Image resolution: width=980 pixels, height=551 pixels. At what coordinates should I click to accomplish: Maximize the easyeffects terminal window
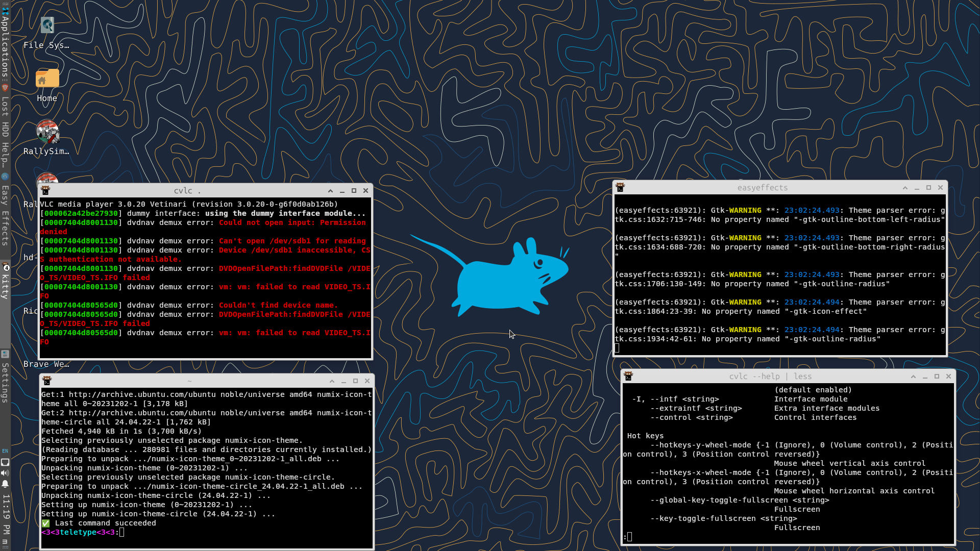pyautogui.click(x=928, y=188)
